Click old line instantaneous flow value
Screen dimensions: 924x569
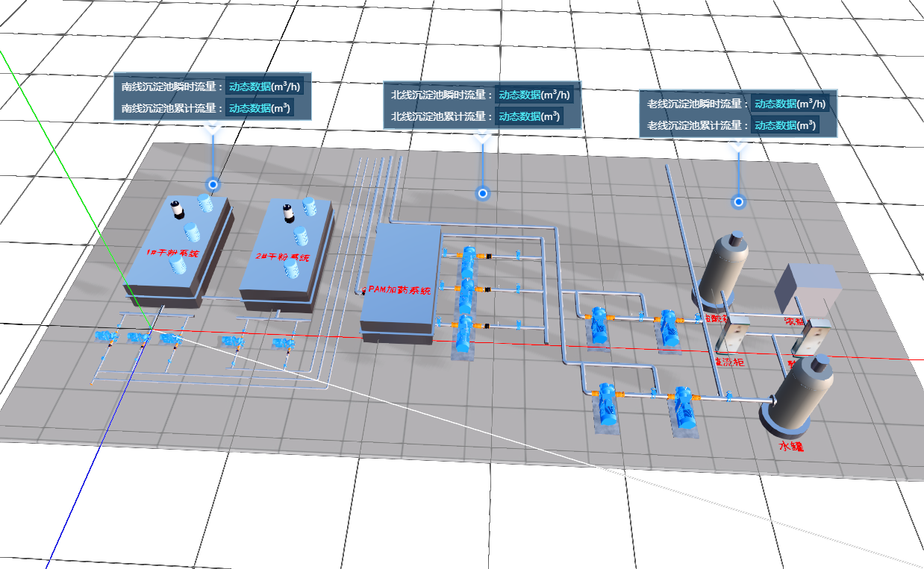[x=790, y=104]
